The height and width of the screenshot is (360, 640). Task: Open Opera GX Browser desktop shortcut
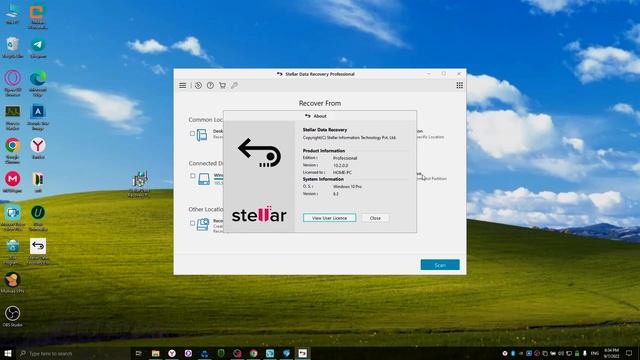pyautogui.click(x=13, y=83)
